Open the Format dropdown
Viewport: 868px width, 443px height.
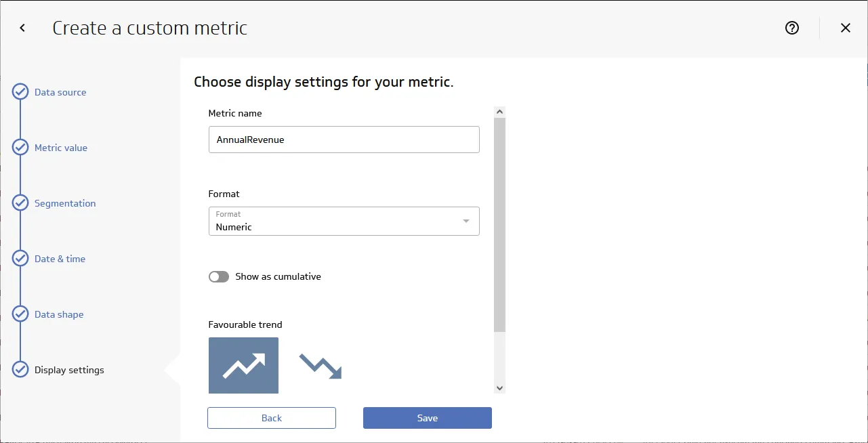tap(344, 221)
